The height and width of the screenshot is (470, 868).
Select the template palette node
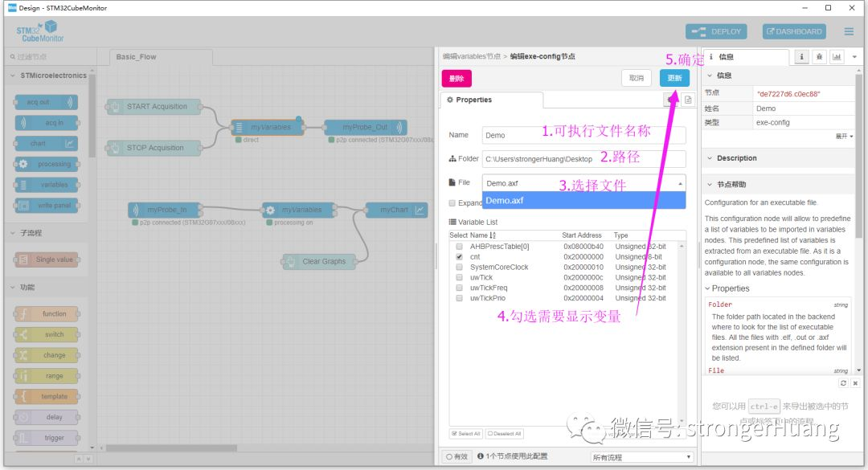pos(46,396)
